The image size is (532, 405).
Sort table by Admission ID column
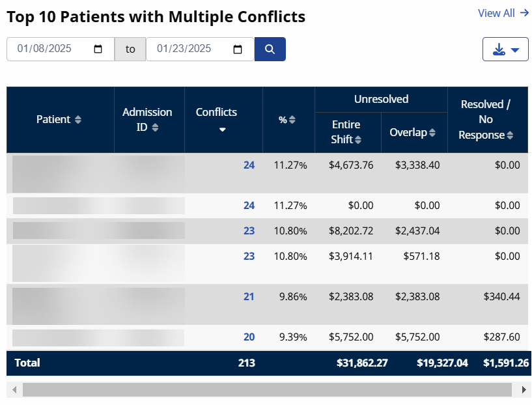coord(155,128)
